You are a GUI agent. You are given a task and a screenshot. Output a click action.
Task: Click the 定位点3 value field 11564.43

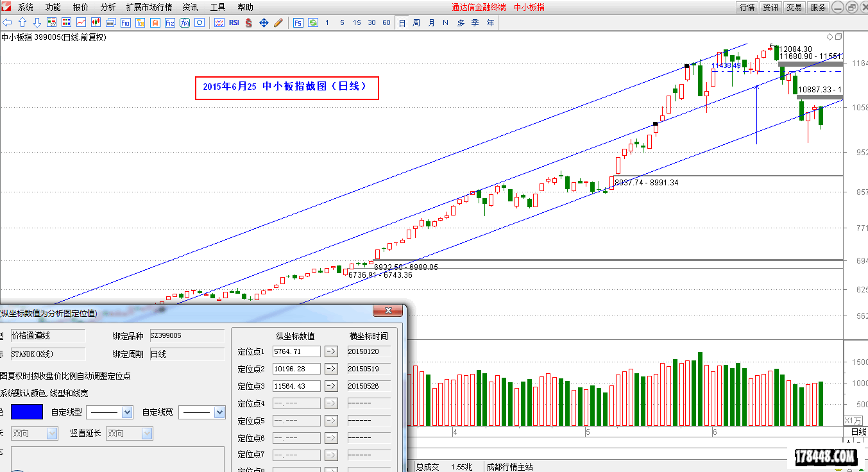296,386
